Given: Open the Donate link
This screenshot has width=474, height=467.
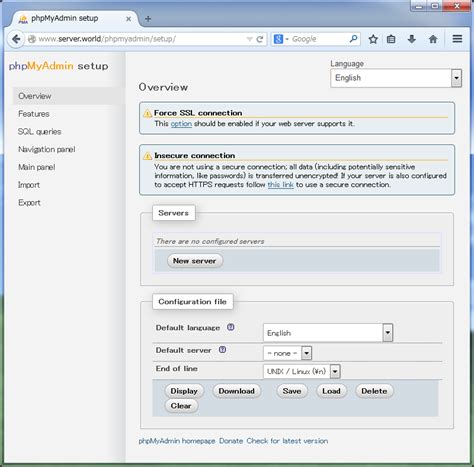Looking at the screenshot, I should pyautogui.click(x=231, y=441).
